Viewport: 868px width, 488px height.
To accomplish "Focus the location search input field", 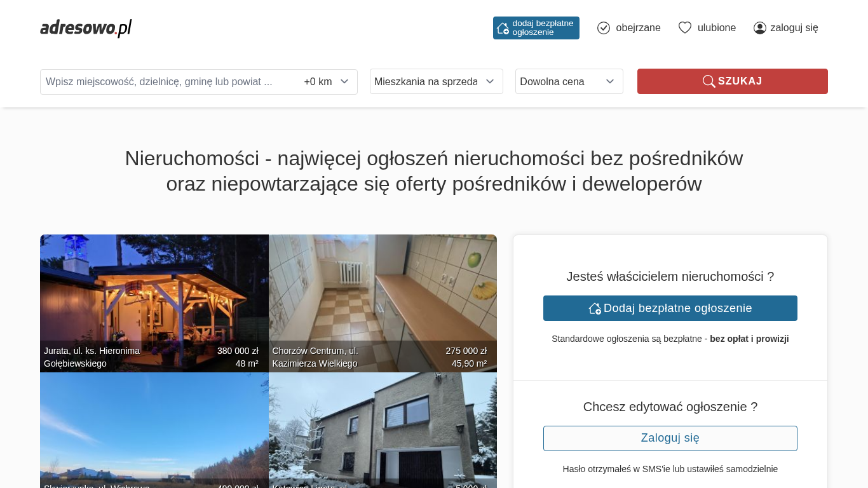I will click(x=165, y=82).
